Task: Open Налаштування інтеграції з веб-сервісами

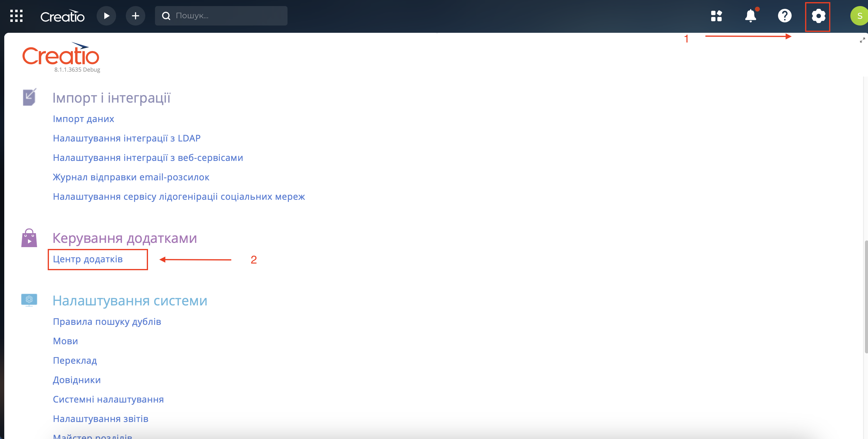Action: [x=148, y=158]
